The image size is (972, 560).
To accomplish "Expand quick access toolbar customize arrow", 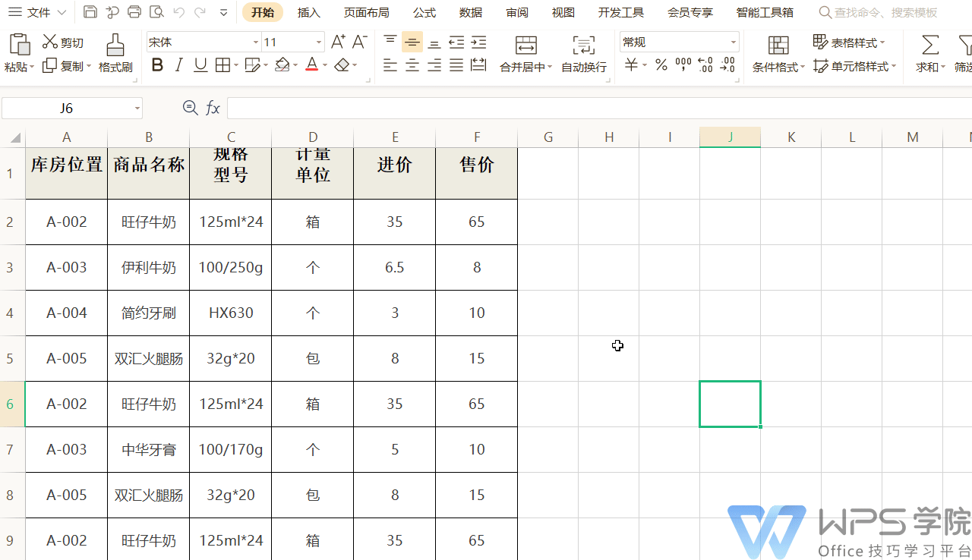I will pyautogui.click(x=223, y=12).
